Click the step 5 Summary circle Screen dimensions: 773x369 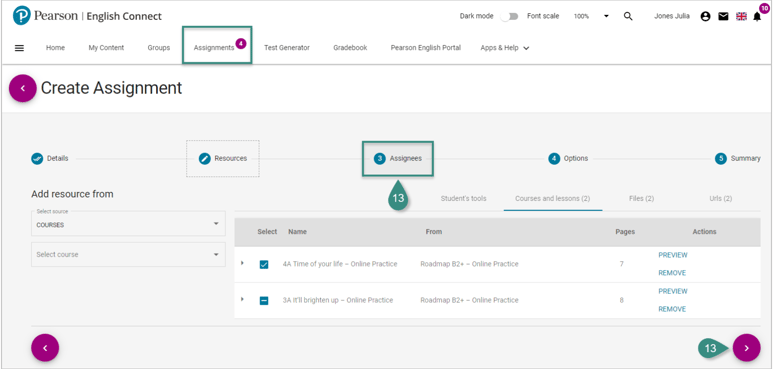coord(721,159)
